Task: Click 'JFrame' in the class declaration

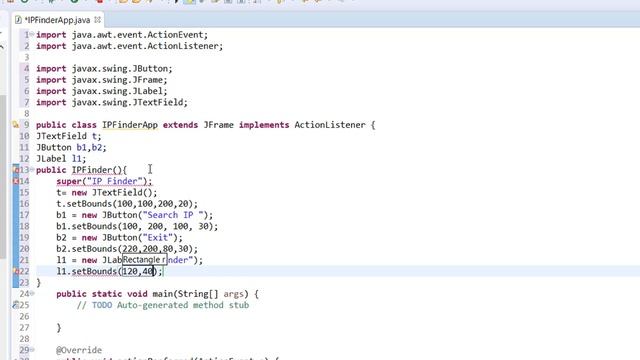Action: (218, 125)
